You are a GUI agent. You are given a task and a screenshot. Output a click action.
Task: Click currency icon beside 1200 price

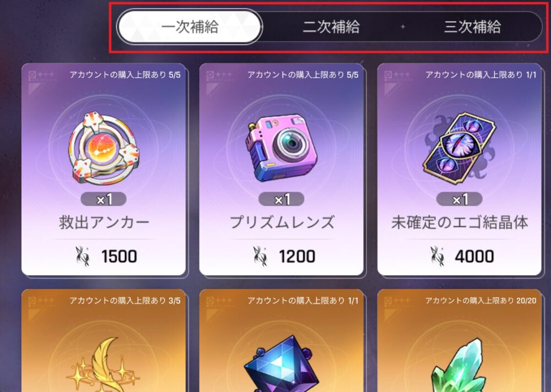(x=261, y=256)
